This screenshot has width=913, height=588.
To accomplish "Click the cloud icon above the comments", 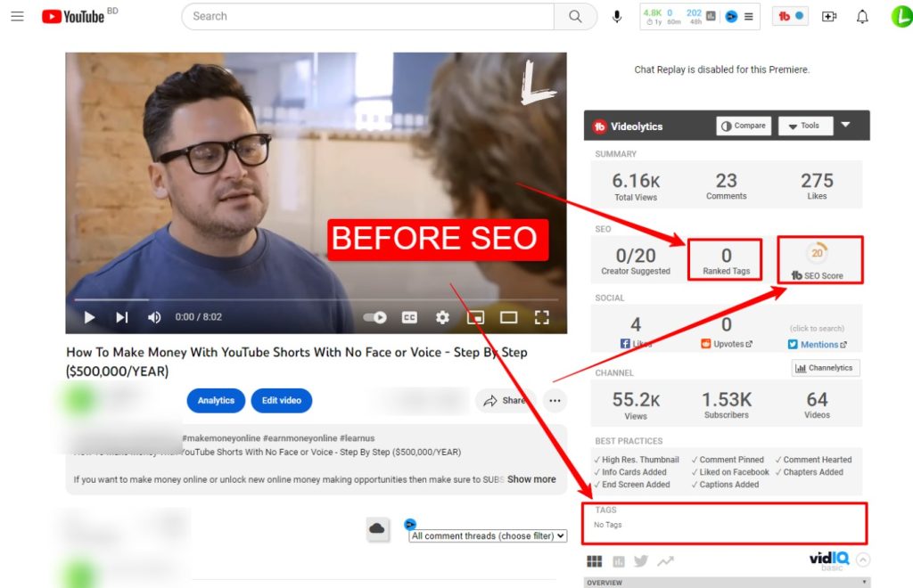I will 377,528.
